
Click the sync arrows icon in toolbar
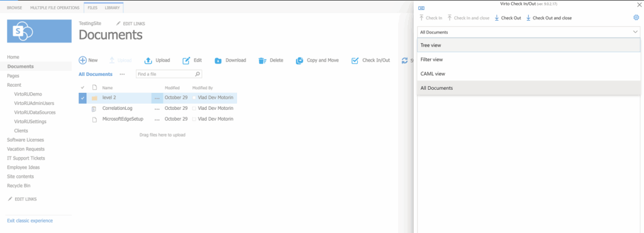pyautogui.click(x=404, y=61)
